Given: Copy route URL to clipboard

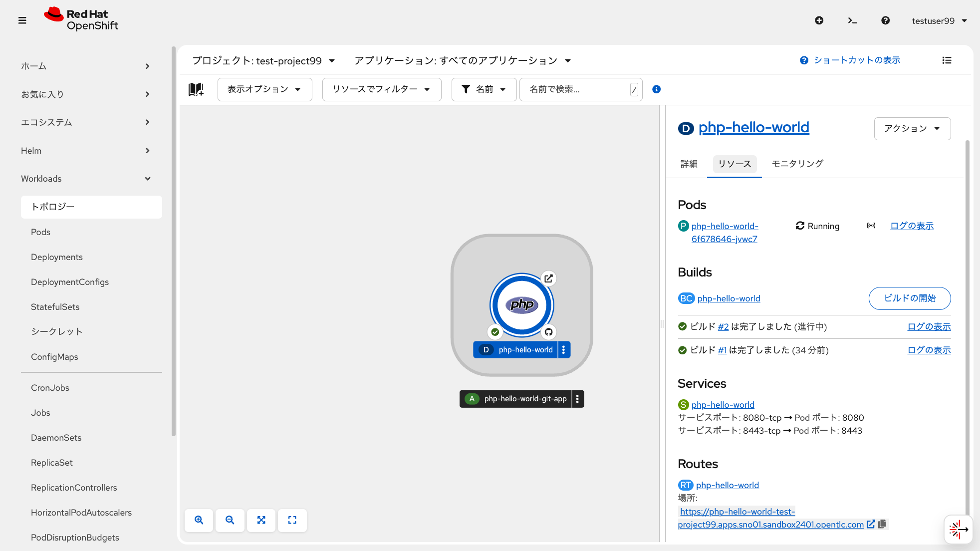Looking at the screenshot, I should [882, 524].
